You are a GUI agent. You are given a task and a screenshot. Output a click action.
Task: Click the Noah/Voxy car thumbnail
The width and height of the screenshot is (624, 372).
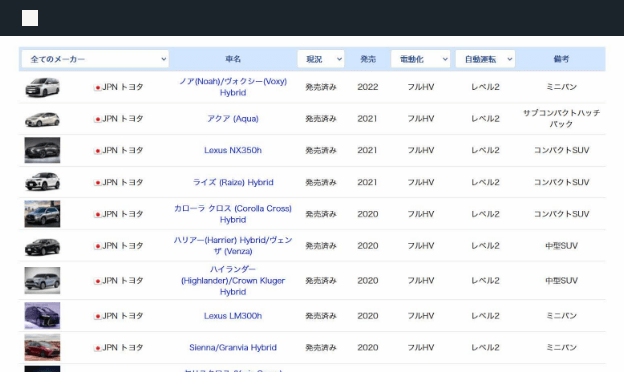coord(42,87)
